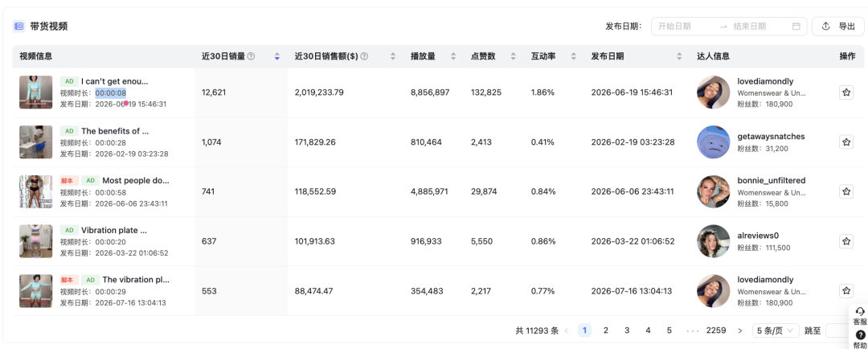Sort by 发布日期 column
The image size is (868, 349).
tap(679, 56)
